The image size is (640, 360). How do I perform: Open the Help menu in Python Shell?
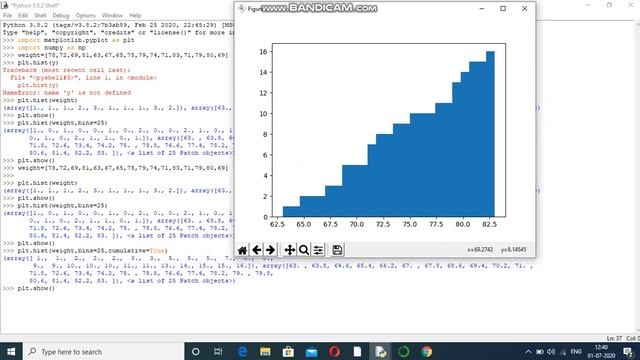point(135,16)
